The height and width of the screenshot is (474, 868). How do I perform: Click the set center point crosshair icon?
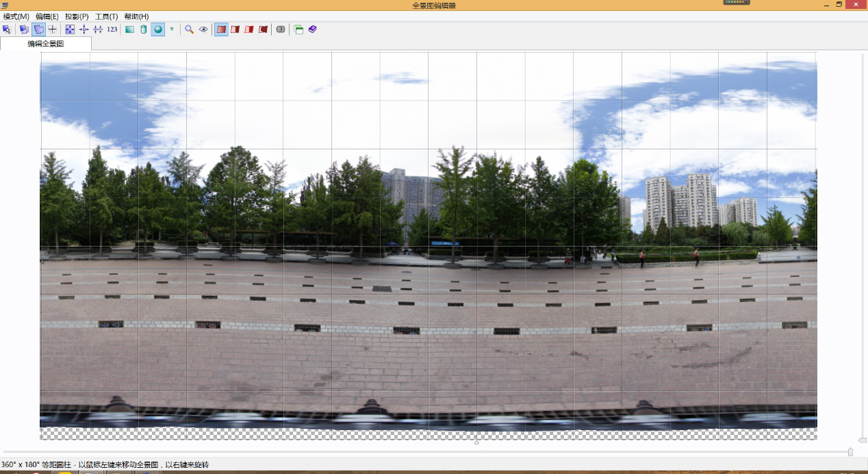tap(53, 29)
